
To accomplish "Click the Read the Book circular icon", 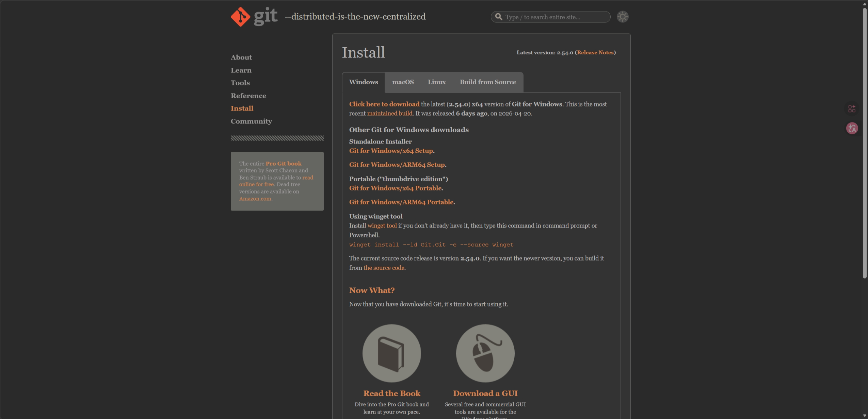I will point(391,353).
